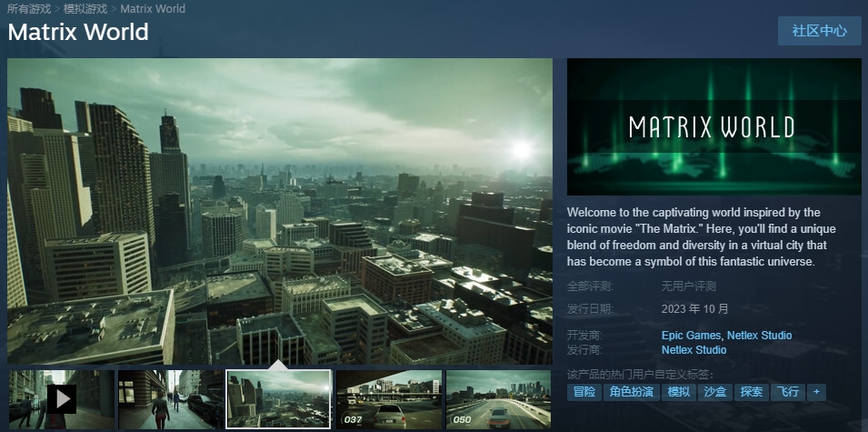Screen dimensions: 868x432
Task: Click the 飞行 tag
Action: tap(788, 392)
